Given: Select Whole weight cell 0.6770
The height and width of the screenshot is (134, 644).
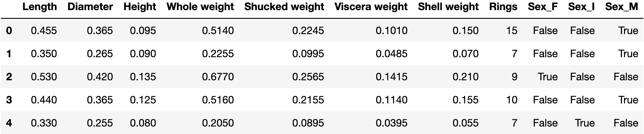Looking at the screenshot, I should (218, 77).
